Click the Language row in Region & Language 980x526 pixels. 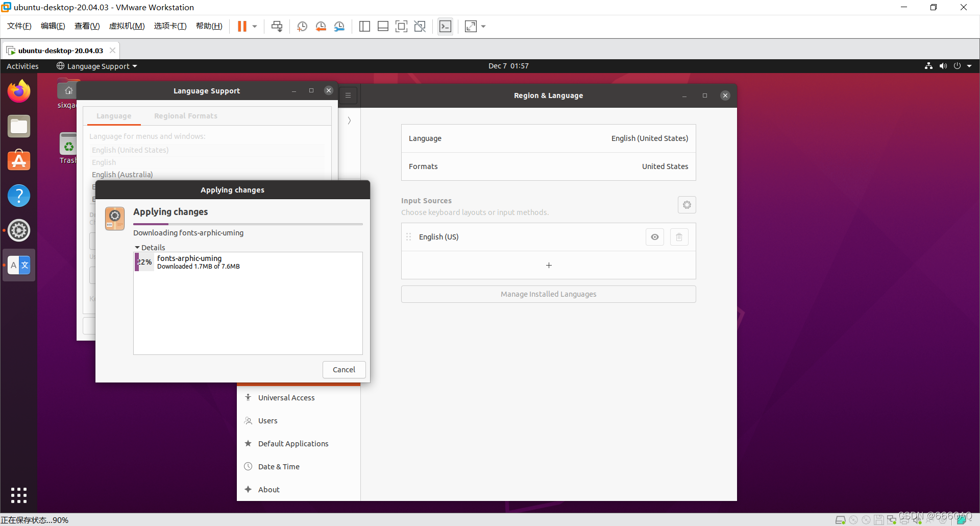549,138
